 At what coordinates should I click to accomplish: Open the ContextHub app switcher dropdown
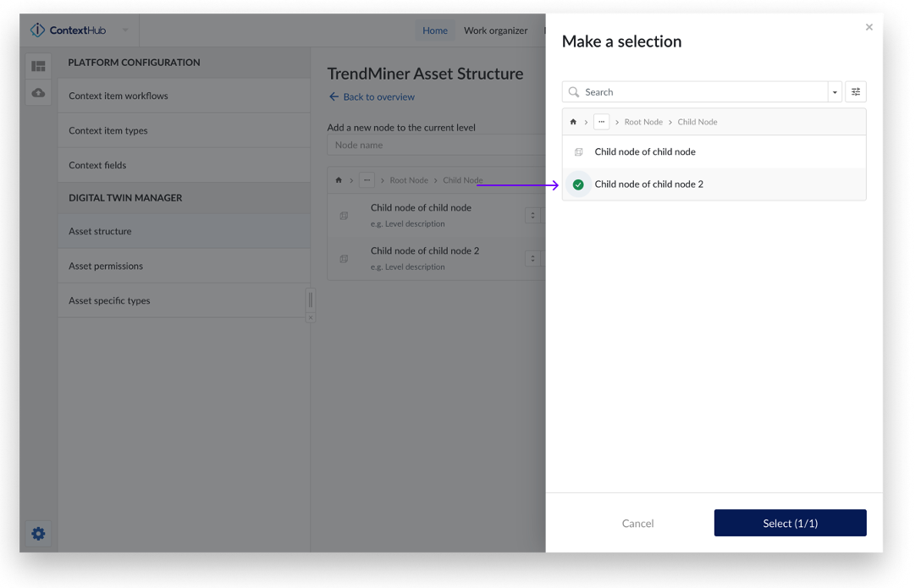124,30
